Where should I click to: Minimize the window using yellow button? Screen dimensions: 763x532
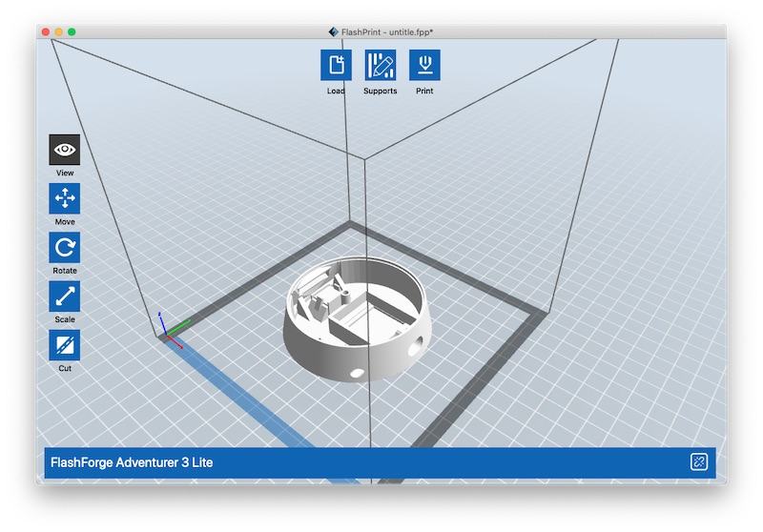pos(58,31)
